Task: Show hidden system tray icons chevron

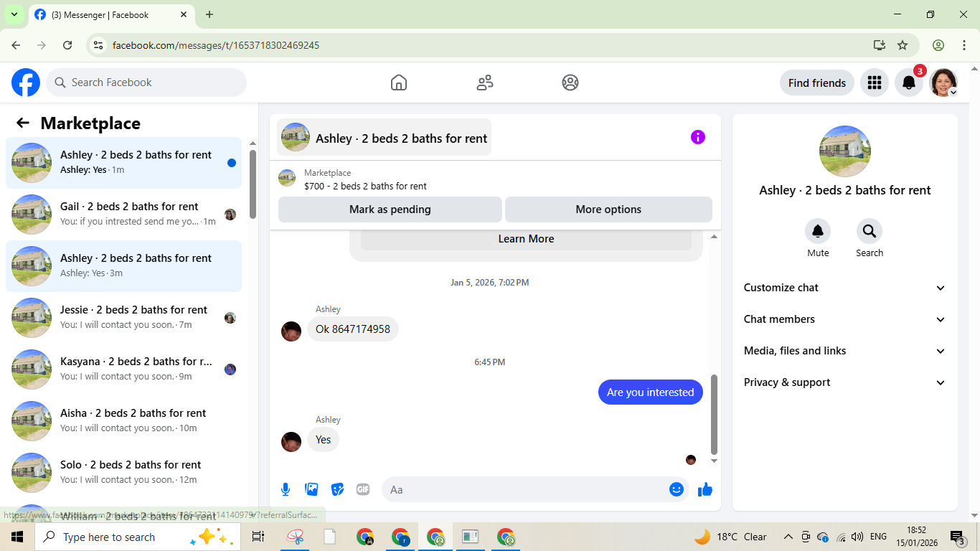Action: click(x=788, y=537)
